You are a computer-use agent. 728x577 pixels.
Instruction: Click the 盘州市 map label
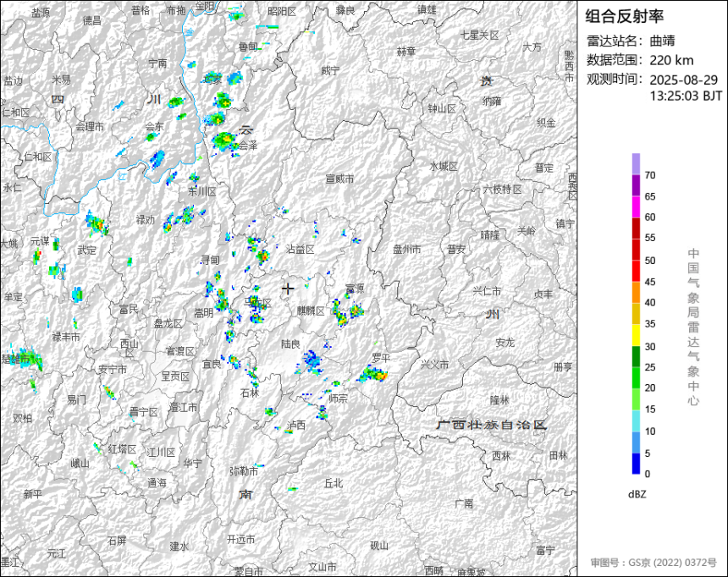[407, 250]
